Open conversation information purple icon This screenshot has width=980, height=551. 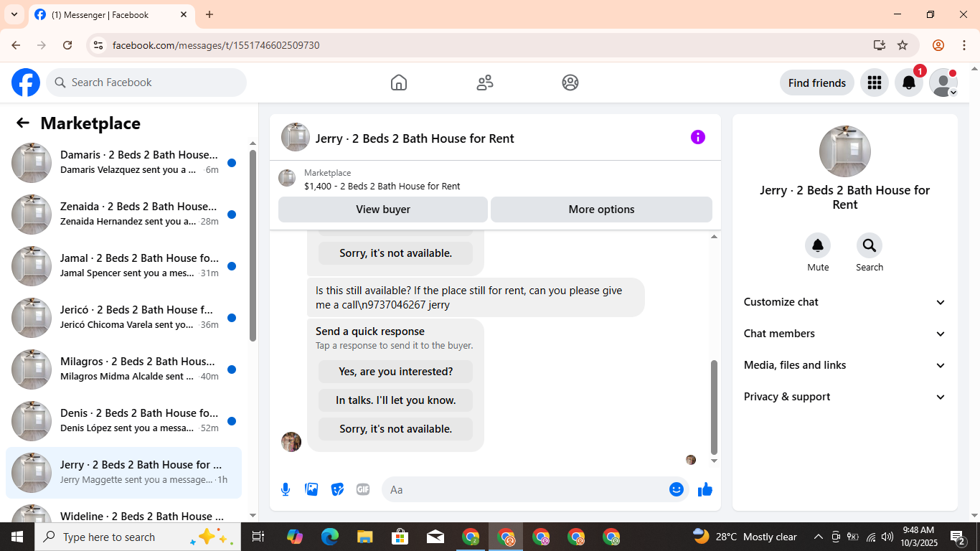pyautogui.click(x=698, y=137)
